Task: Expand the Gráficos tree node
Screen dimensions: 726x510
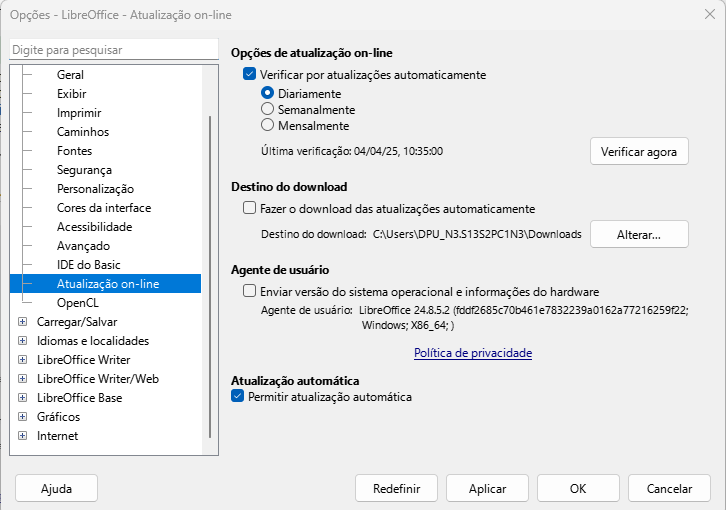Action: pyautogui.click(x=22, y=416)
